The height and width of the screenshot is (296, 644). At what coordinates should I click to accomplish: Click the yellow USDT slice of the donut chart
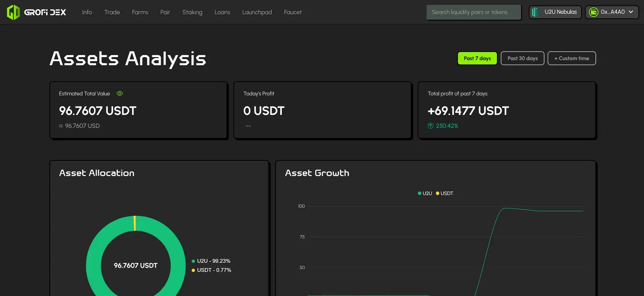click(x=135, y=223)
